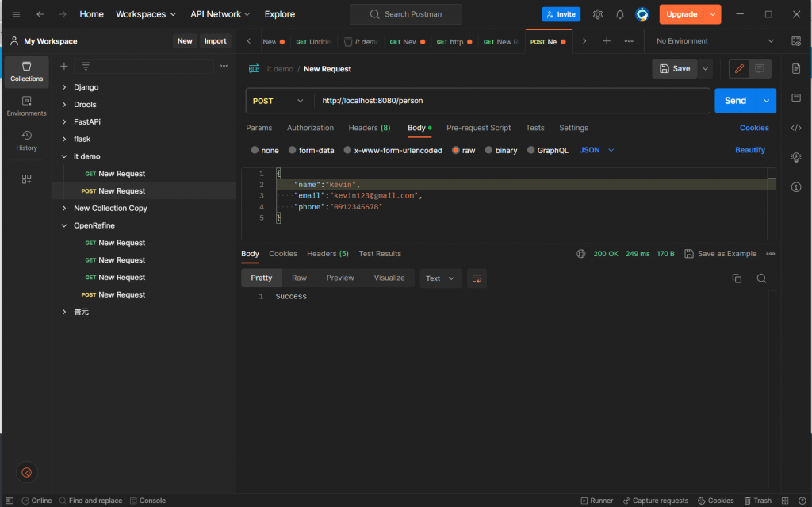This screenshot has height=507, width=812.
Task: Go back with the left arrow
Action: (x=40, y=14)
